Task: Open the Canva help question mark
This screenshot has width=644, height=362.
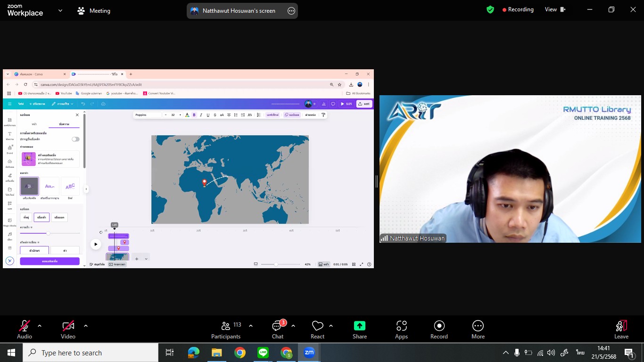Action: tap(369, 264)
